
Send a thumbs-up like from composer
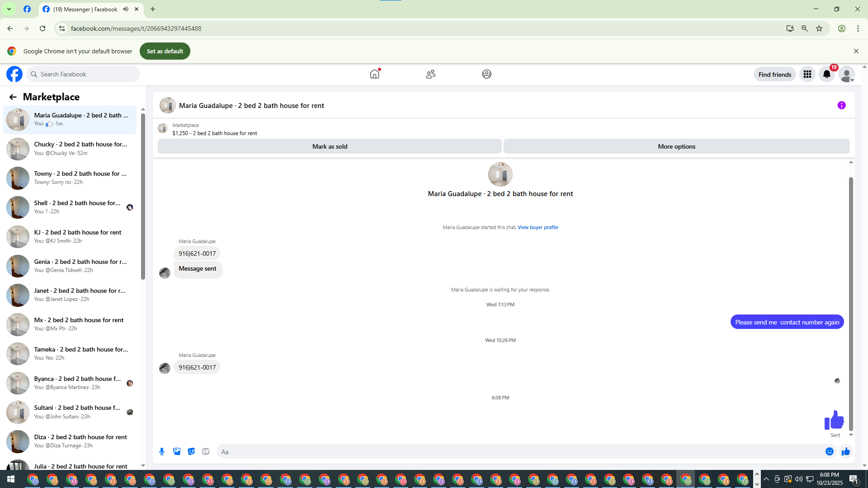[x=845, y=451]
